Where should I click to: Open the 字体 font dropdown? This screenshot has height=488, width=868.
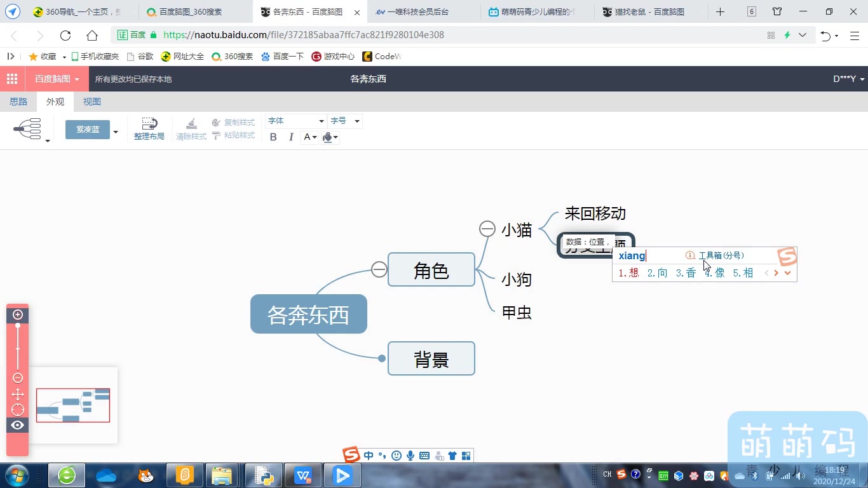point(295,121)
